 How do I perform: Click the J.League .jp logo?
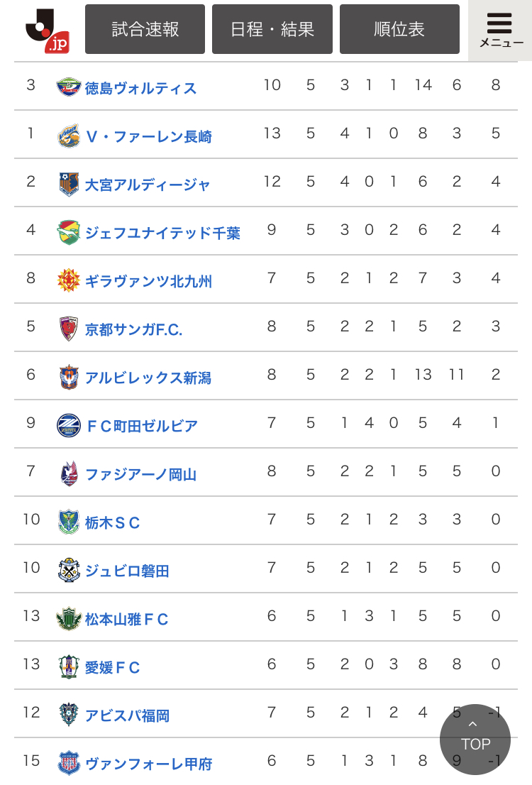pos(47,30)
